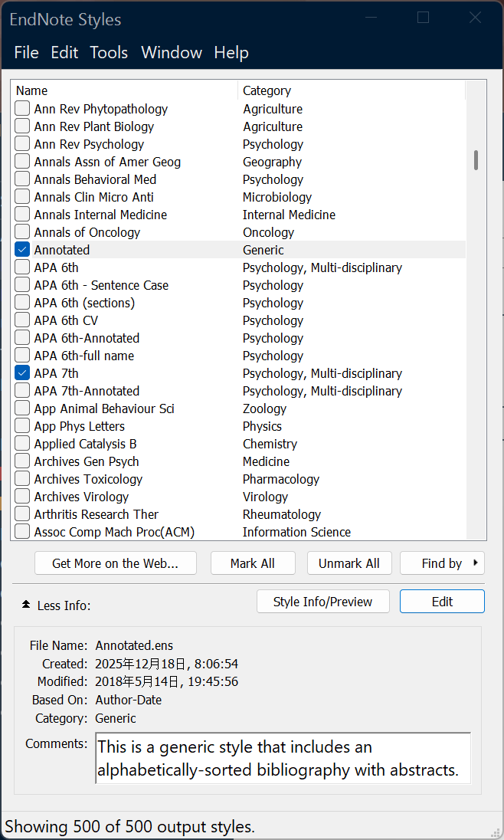Check the Ann Rev Plant Biology checkbox

(x=22, y=126)
